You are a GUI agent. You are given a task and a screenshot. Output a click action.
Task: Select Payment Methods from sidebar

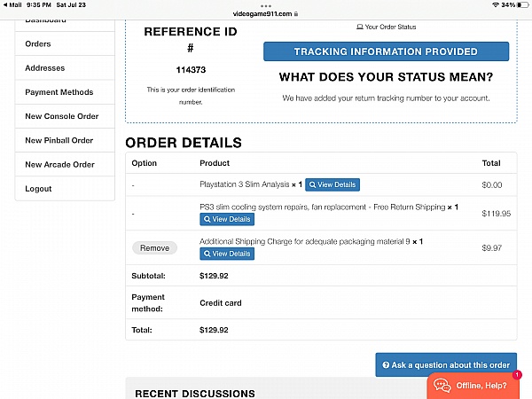(x=59, y=92)
